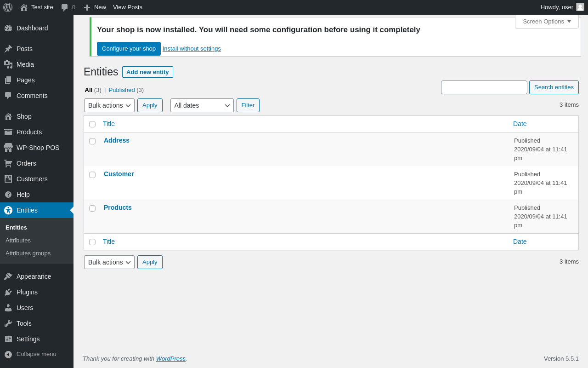The height and width of the screenshot is (368, 588).
Task: Click the Appearance paintbrush icon
Action: [x=8, y=276]
